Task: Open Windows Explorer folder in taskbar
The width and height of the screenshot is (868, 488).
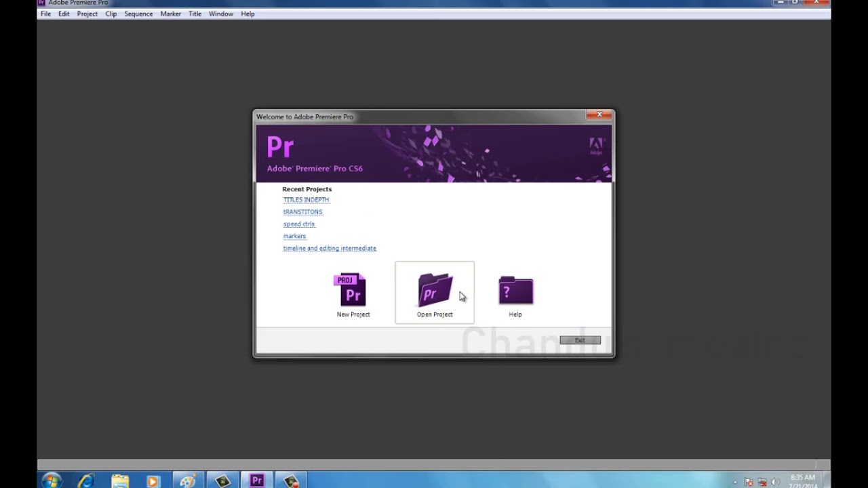Action: click(x=120, y=481)
